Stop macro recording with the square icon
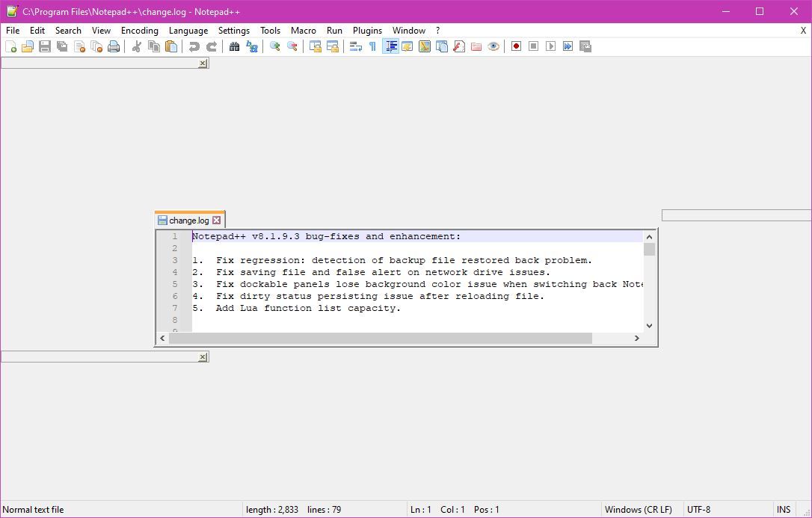Screen dimensions: 812x518 click(533, 46)
